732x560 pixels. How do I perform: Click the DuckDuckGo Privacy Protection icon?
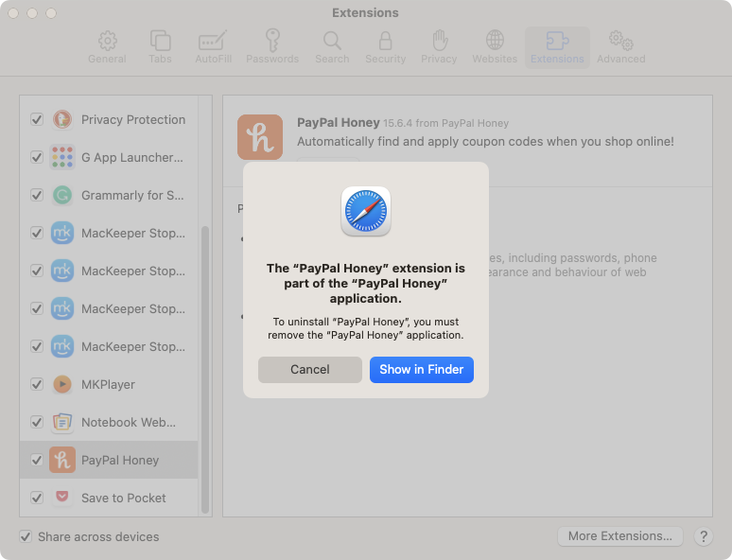click(x=62, y=119)
